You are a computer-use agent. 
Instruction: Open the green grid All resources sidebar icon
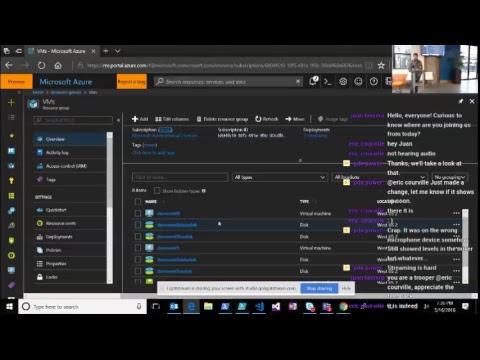coord(11,196)
